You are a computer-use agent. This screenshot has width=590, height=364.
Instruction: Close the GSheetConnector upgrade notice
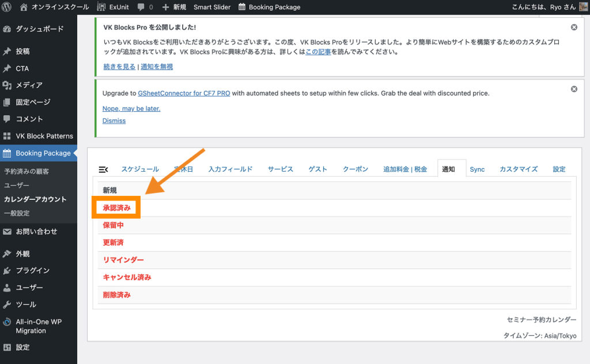(x=574, y=89)
